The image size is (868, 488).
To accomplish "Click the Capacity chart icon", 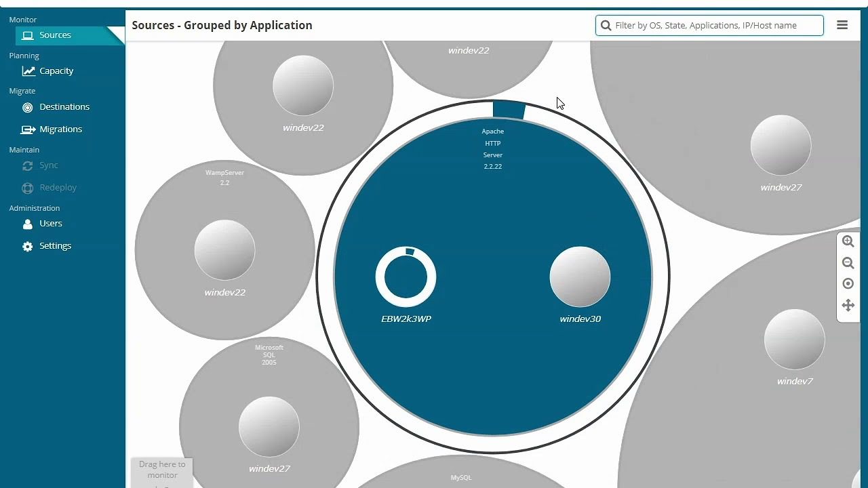I will click(x=28, y=71).
